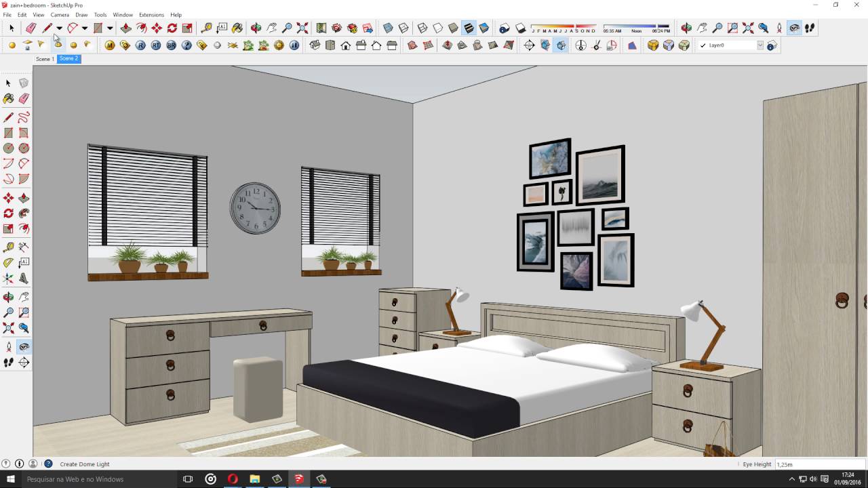Toggle Shaded With Textures face style
Viewport: 868px width, 488px height.
(469, 28)
